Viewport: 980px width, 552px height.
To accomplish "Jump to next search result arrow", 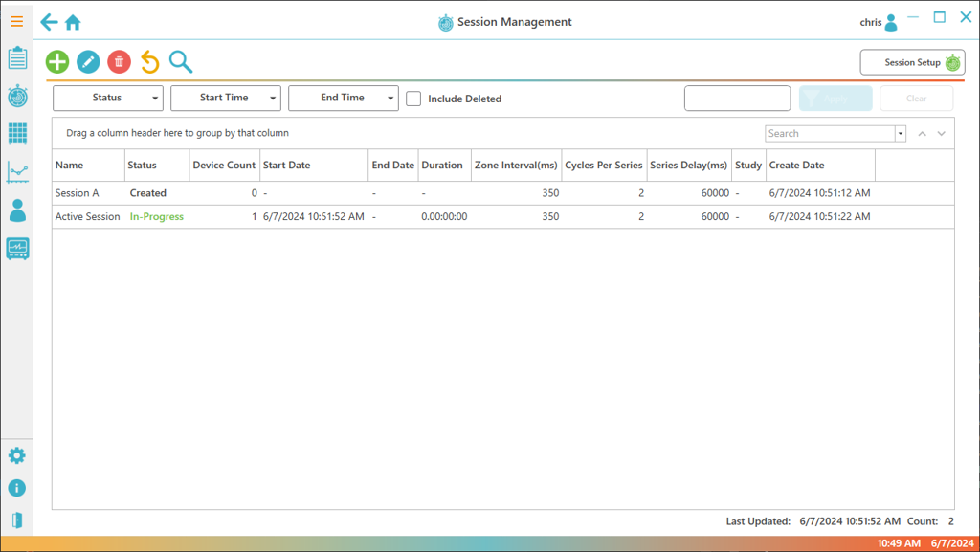I will click(x=942, y=134).
